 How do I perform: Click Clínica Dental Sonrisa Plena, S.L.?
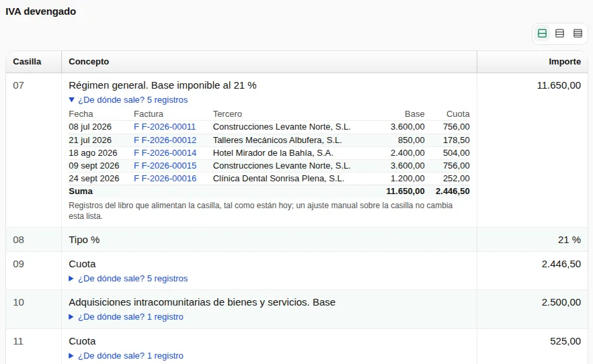click(278, 179)
